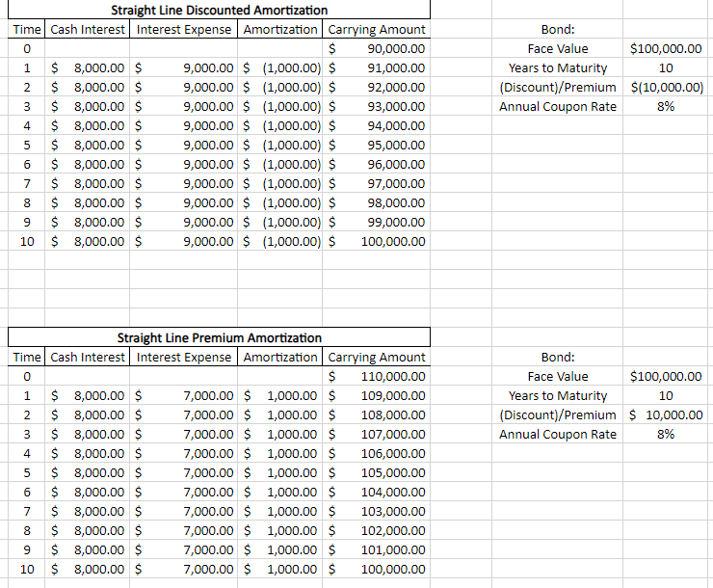Click the carrying amount cell showing 102,000.00
Image resolution: width=713 pixels, height=588 pixels.
(376, 531)
